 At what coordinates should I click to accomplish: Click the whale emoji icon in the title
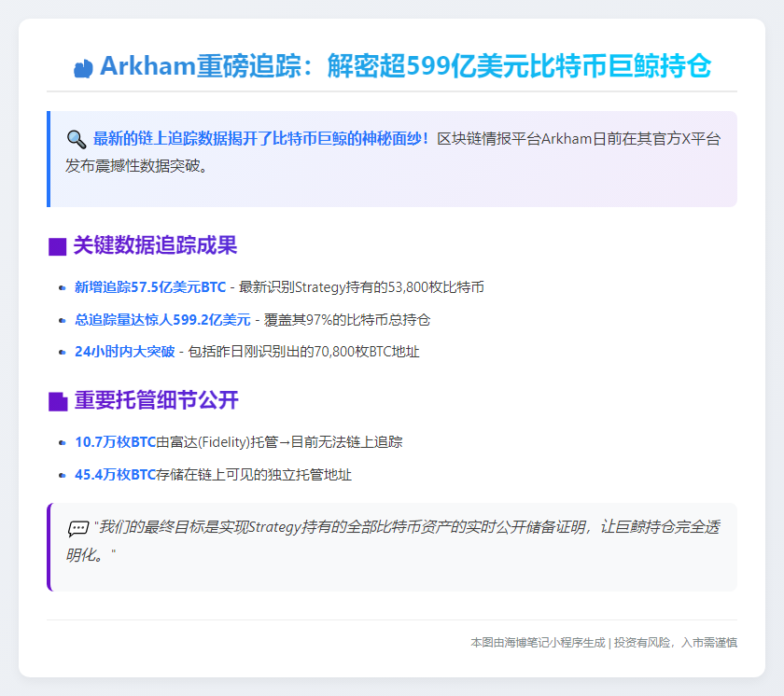(83, 68)
